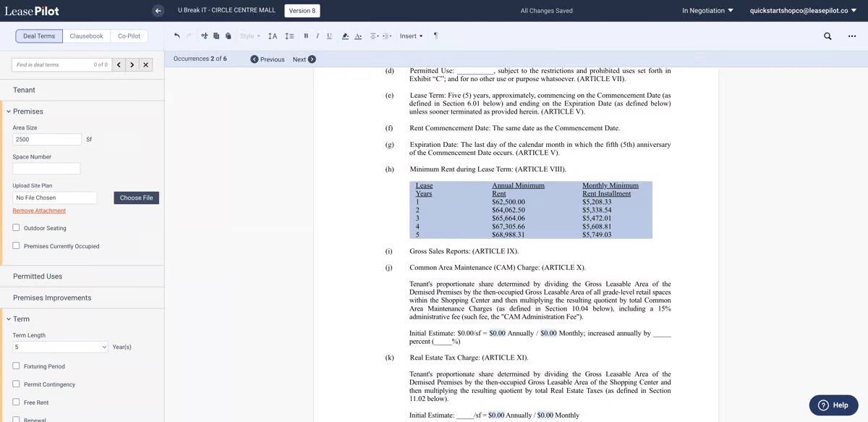This screenshot has width=868, height=422.
Task: Toggle paragraph marks with pilcrow icon
Action: (x=435, y=35)
